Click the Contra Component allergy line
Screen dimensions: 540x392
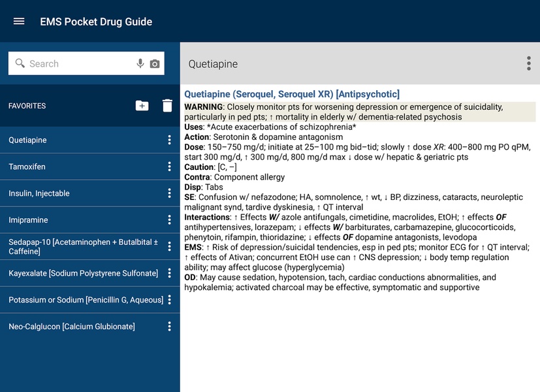click(x=234, y=177)
